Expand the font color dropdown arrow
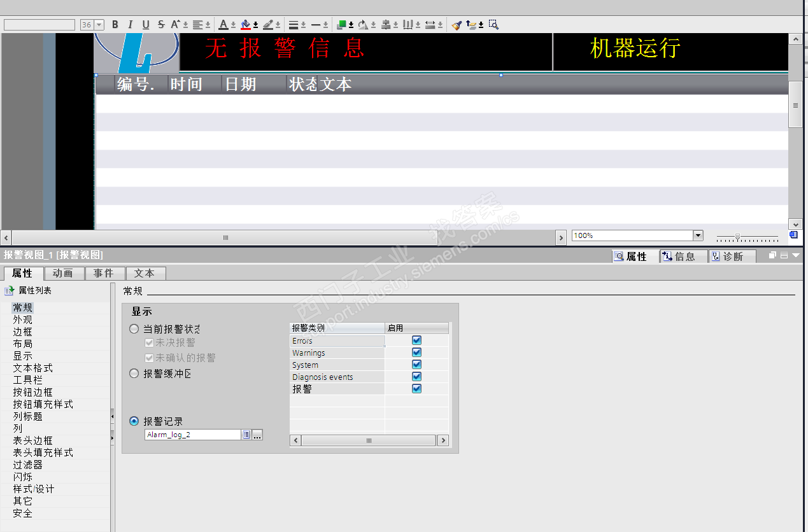The image size is (808, 532). coord(233,25)
